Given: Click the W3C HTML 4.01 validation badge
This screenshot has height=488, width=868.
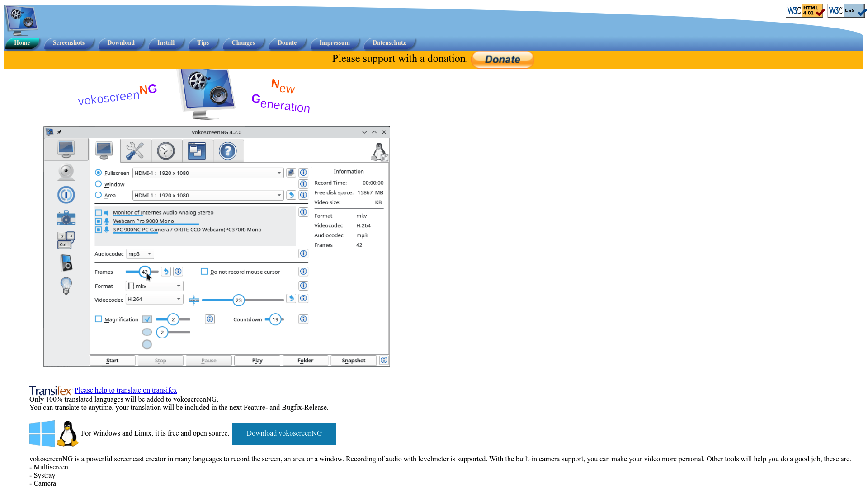Looking at the screenshot, I should coord(805,10).
